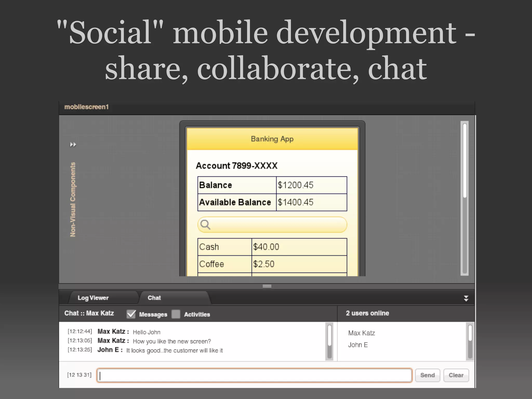
Task: Click the $1400.45 value cell
Action: point(311,202)
